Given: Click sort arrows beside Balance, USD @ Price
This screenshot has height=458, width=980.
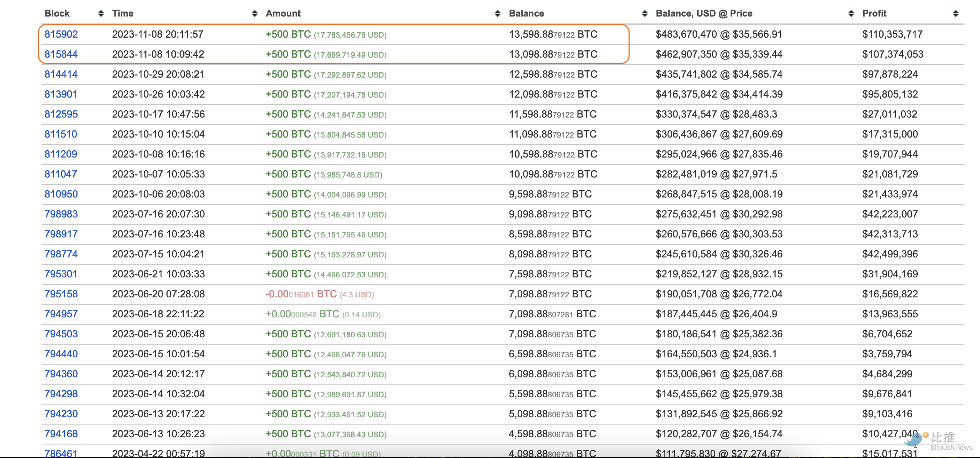Looking at the screenshot, I should point(851,14).
